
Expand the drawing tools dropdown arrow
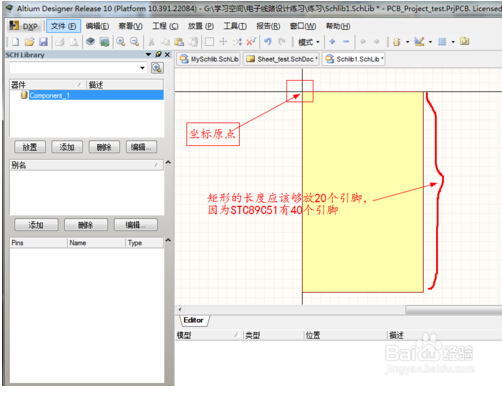coord(430,42)
